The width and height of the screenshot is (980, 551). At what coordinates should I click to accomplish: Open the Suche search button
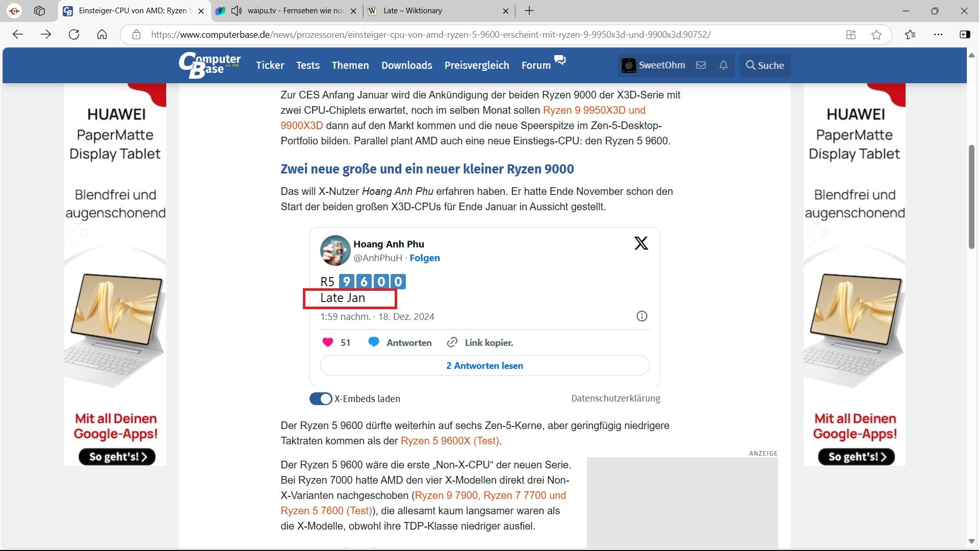tap(765, 65)
